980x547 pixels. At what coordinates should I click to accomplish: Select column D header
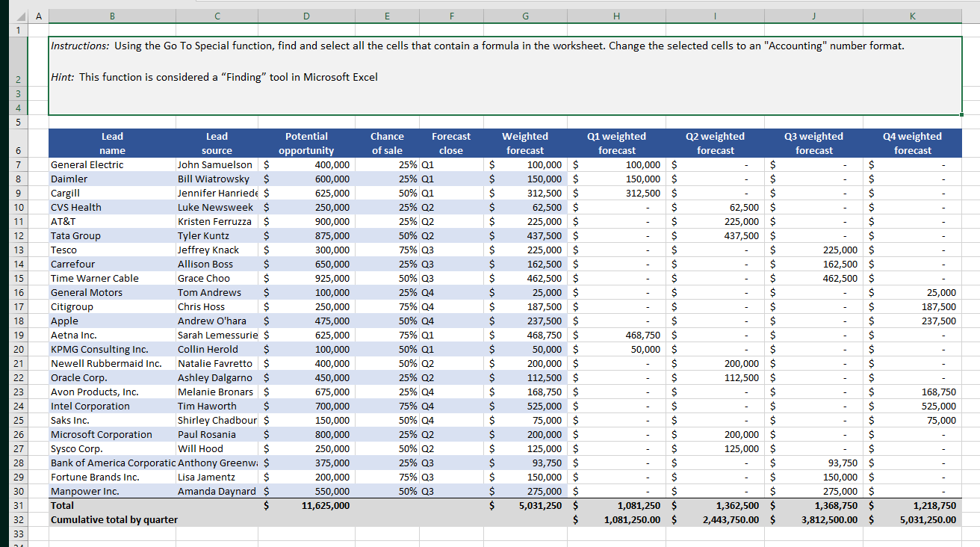(x=306, y=15)
